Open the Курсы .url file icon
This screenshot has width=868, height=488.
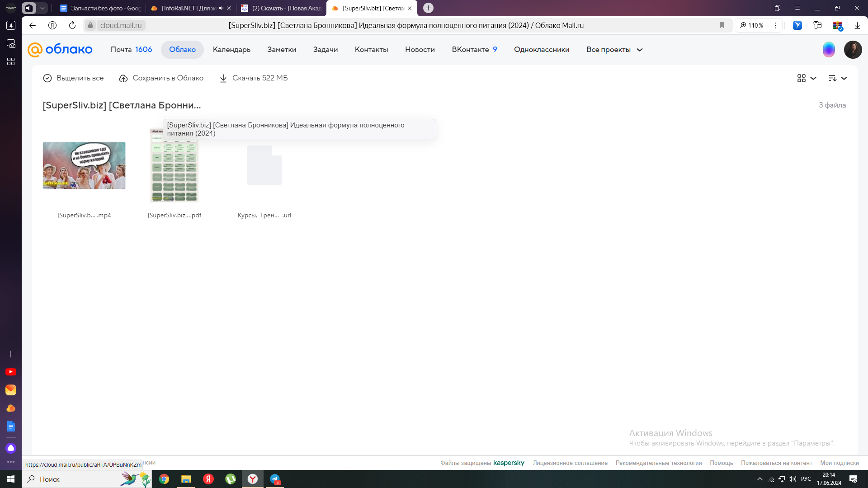point(264,165)
